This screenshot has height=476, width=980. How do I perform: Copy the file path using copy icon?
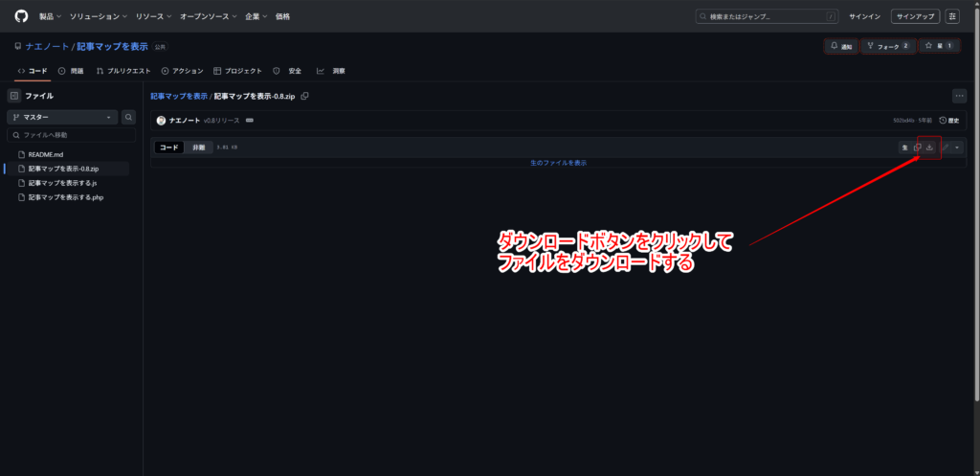pos(304,96)
